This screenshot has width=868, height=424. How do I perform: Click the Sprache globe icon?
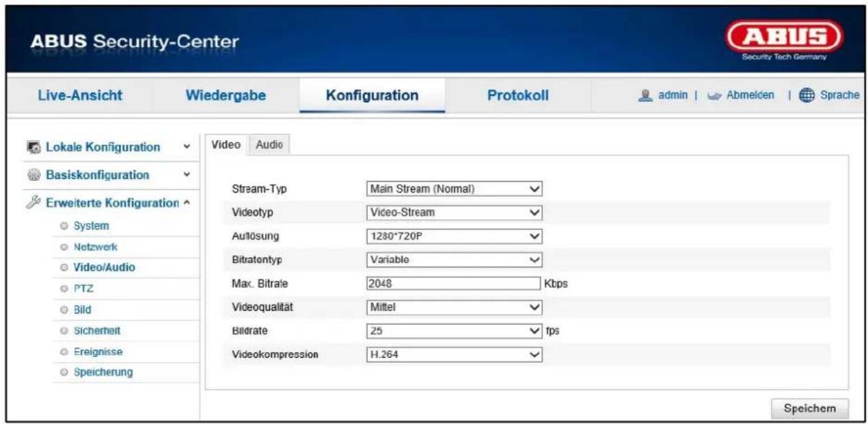pyautogui.click(x=806, y=96)
